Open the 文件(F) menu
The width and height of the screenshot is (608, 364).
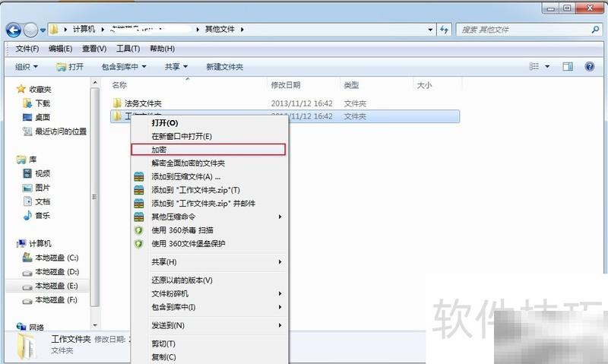27,49
